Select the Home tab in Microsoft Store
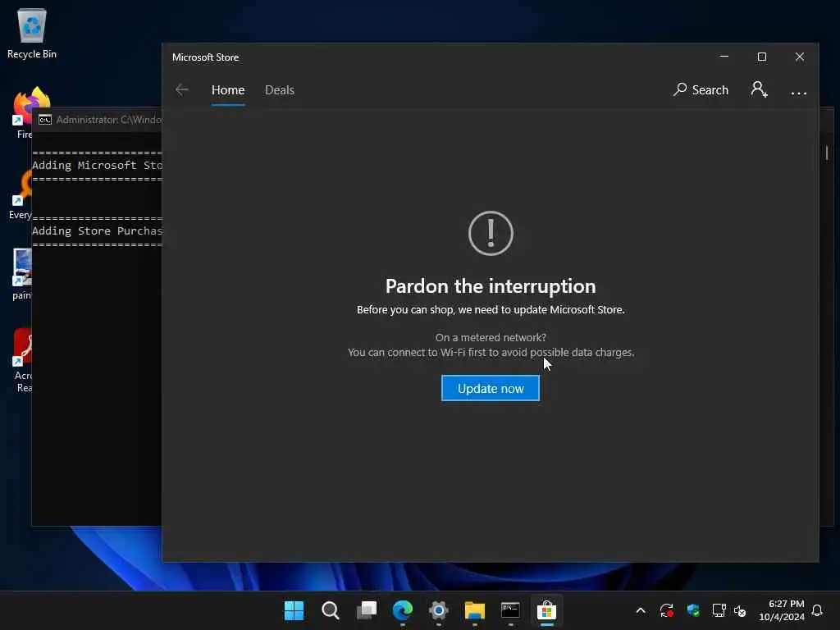The height and width of the screenshot is (630, 840). (x=228, y=90)
